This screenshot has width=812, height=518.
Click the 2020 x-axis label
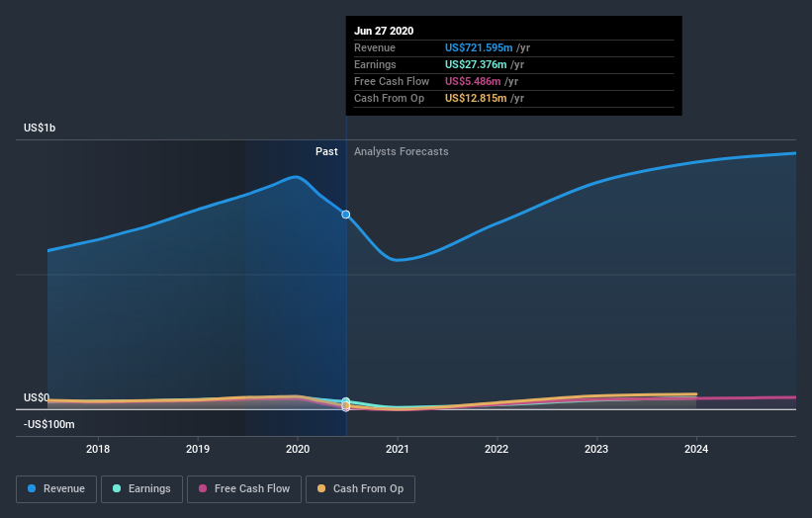pyautogui.click(x=298, y=449)
